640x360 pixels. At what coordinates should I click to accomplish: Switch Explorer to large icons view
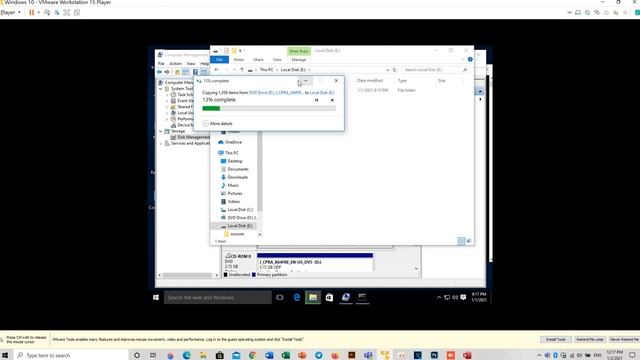469,241
